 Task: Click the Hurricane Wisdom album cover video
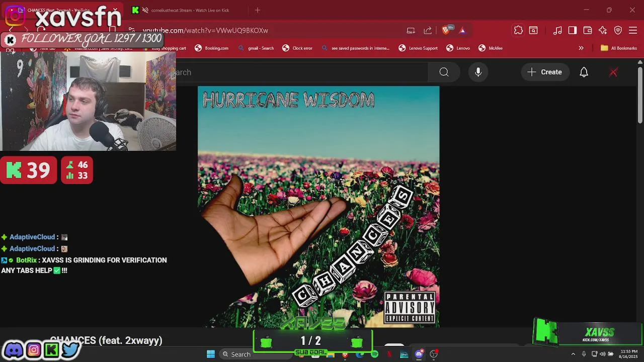[x=318, y=207]
